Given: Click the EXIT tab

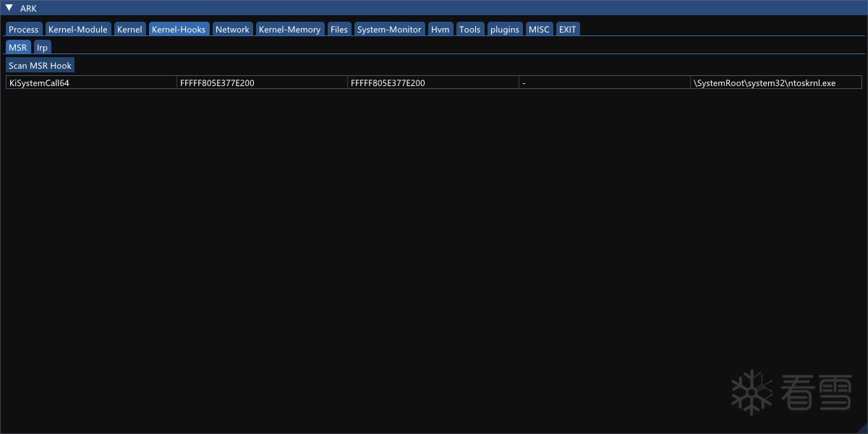Looking at the screenshot, I should pyautogui.click(x=568, y=29).
